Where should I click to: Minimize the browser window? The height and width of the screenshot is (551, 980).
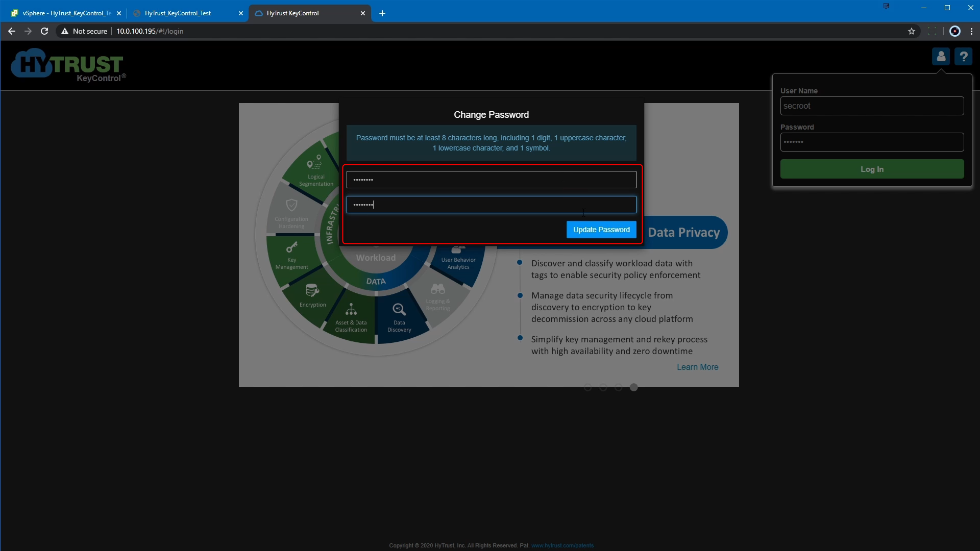tap(923, 8)
